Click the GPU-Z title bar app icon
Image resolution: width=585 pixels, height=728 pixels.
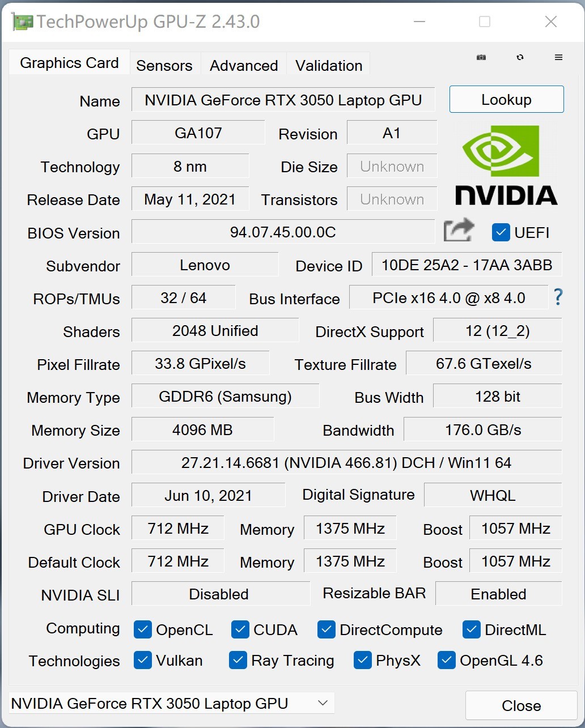(x=23, y=22)
